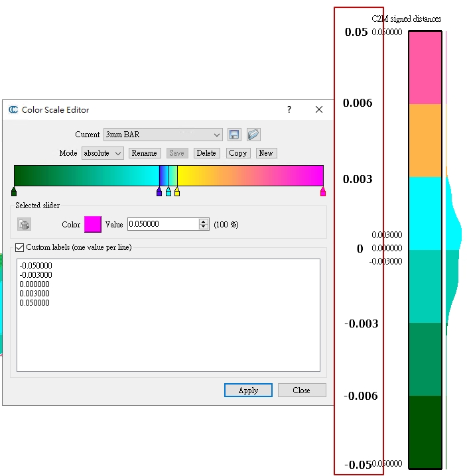The height and width of the screenshot is (476, 467).
Task: Open the magenta Color swatch picker
Action: pos(92,225)
